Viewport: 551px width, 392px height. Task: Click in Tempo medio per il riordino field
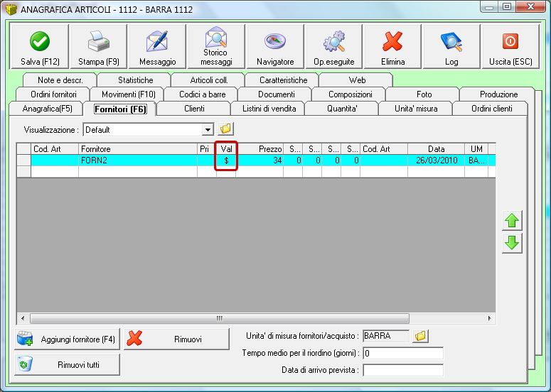point(403,353)
